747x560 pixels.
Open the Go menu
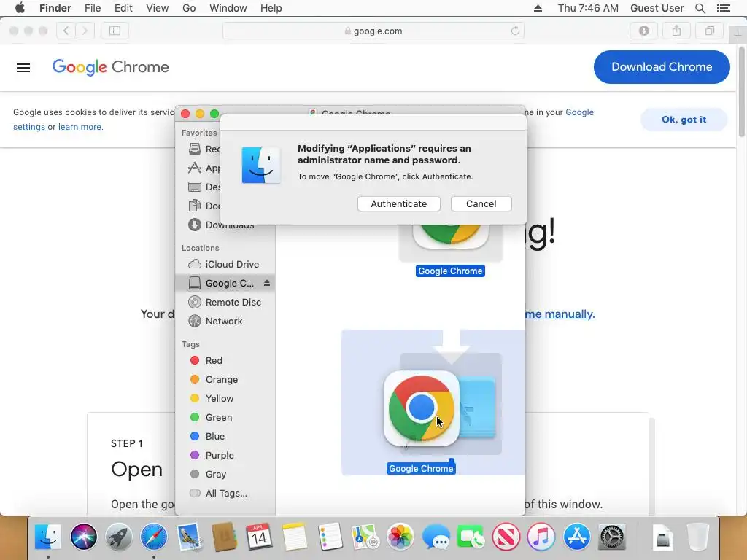point(189,8)
